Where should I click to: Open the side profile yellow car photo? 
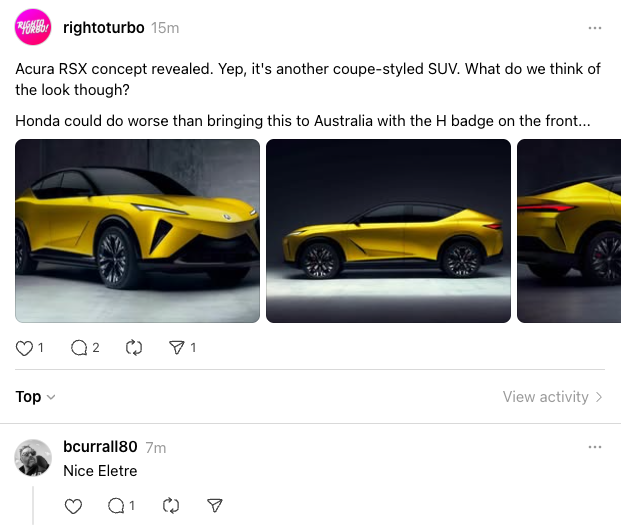coord(389,231)
